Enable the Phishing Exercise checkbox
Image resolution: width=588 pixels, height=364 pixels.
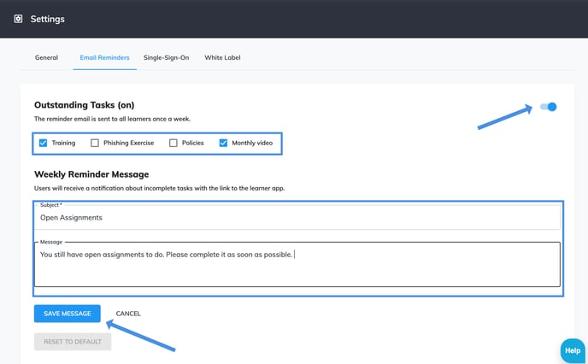coord(95,143)
